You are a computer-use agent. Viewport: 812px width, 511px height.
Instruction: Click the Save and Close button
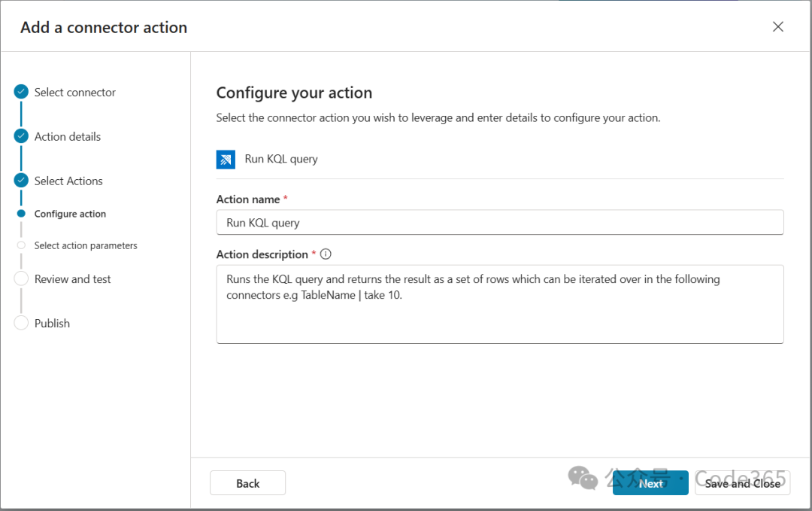[x=742, y=483]
